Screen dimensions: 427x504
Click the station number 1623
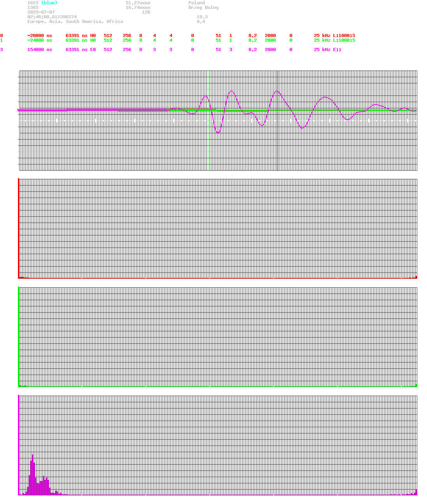(x=33, y=3)
